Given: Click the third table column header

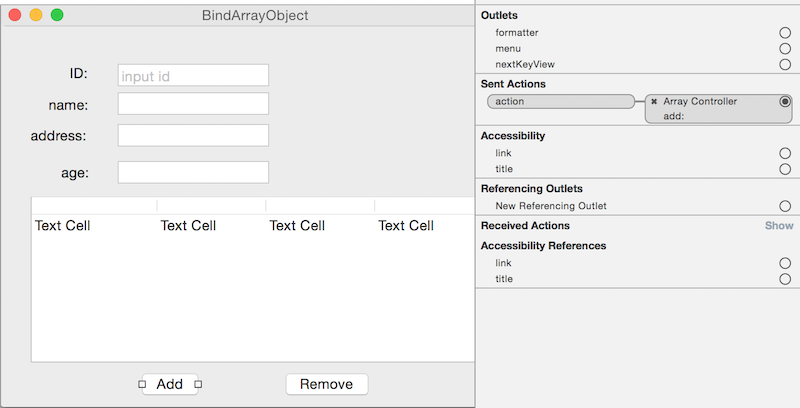Looking at the screenshot, I should [x=320, y=206].
